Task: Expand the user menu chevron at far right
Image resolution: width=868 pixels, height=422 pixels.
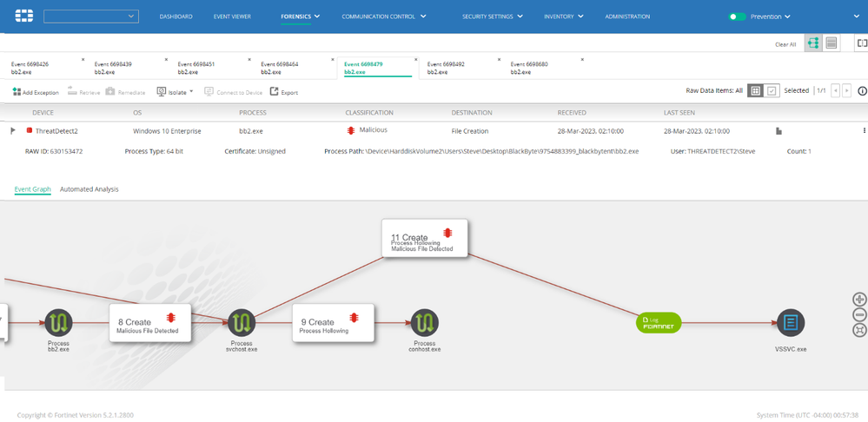Action: 857,16
